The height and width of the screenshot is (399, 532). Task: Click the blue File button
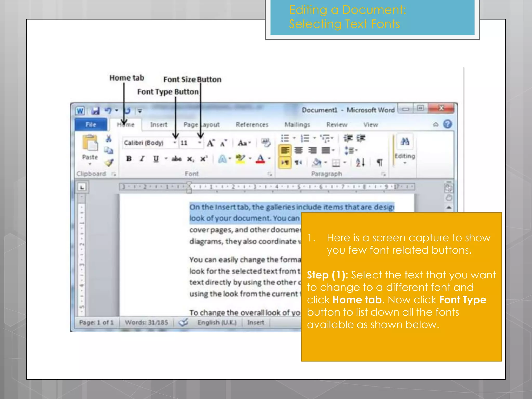pos(91,125)
